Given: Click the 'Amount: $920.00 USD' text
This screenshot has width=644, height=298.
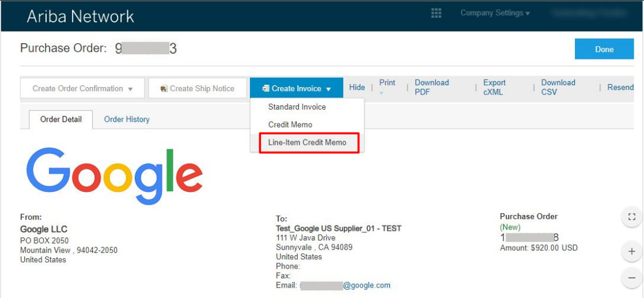Looking at the screenshot, I should (x=539, y=248).
